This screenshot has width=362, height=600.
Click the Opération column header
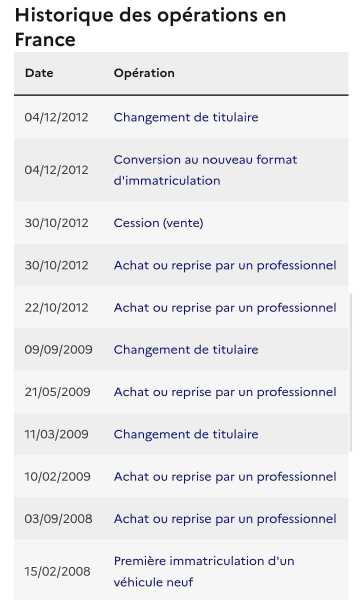[x=144, y=73]
